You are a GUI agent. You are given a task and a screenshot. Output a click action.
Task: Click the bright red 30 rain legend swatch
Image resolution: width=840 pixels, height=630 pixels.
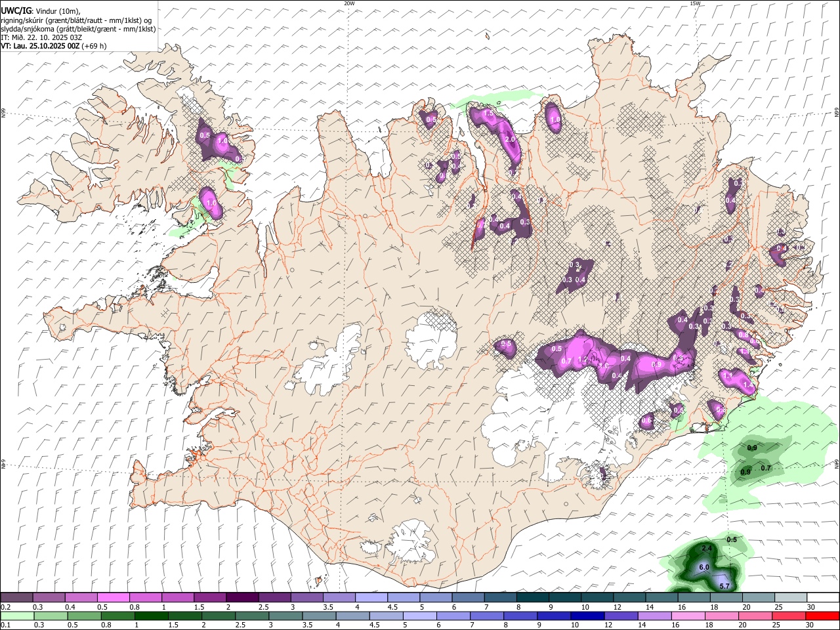[x=822, y=616]
